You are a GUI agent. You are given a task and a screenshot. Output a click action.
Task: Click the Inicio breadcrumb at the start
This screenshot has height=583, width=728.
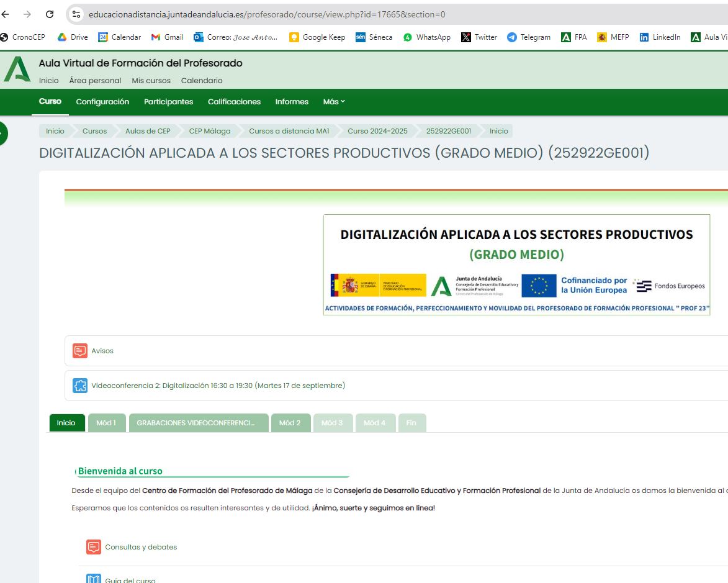pos(55,131)
